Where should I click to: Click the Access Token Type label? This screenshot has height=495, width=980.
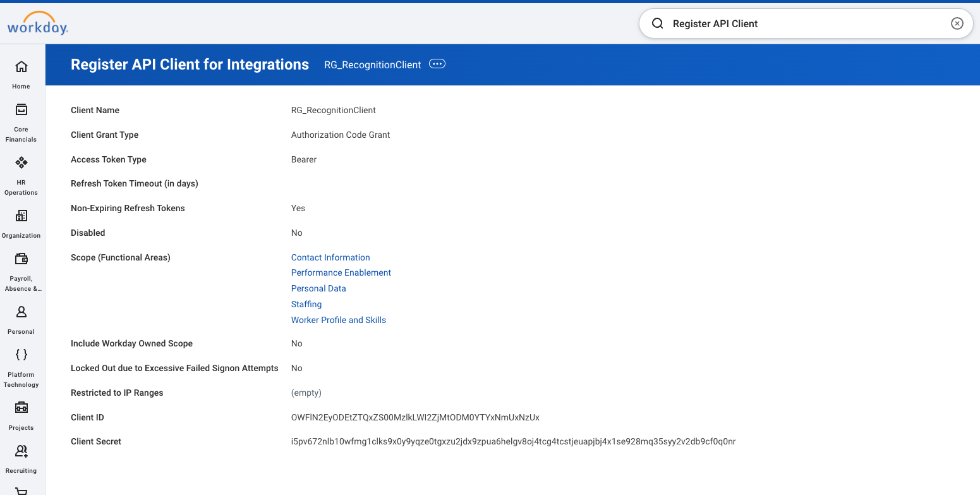click(x=109, y=159)
